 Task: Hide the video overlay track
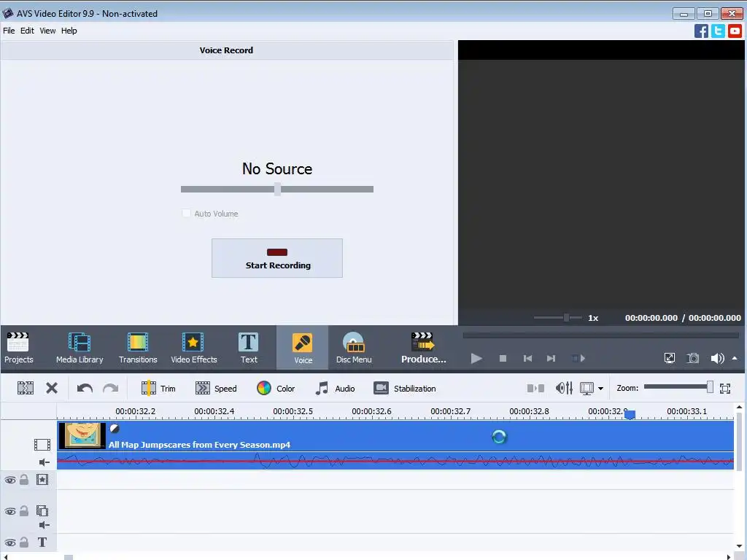pos(10,511)
